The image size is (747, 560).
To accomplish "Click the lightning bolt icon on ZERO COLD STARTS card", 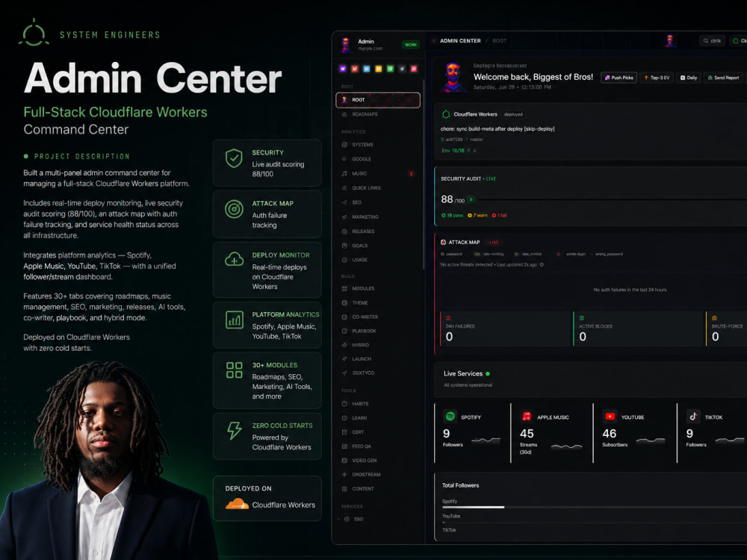I will pyautogui.click(x=234, y=431).
